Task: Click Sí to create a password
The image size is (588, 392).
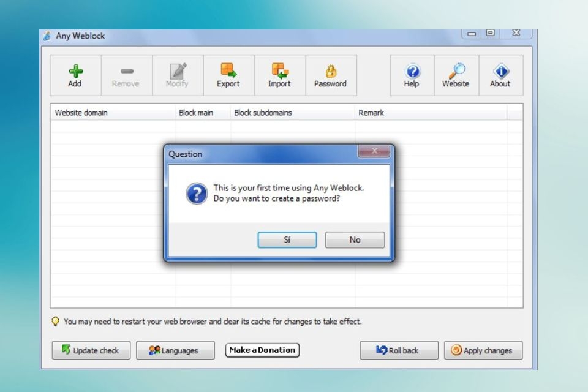Action: pos(287,239)
